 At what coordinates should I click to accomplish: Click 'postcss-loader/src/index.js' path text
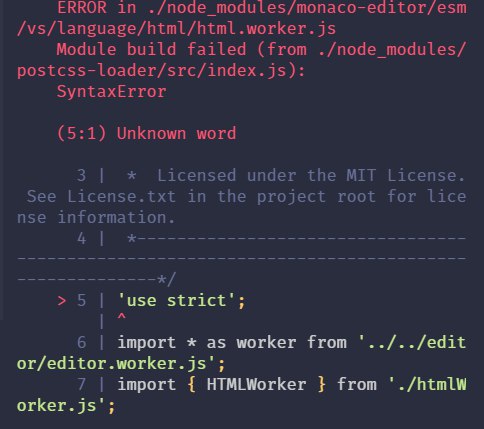(x=152, y=71)
